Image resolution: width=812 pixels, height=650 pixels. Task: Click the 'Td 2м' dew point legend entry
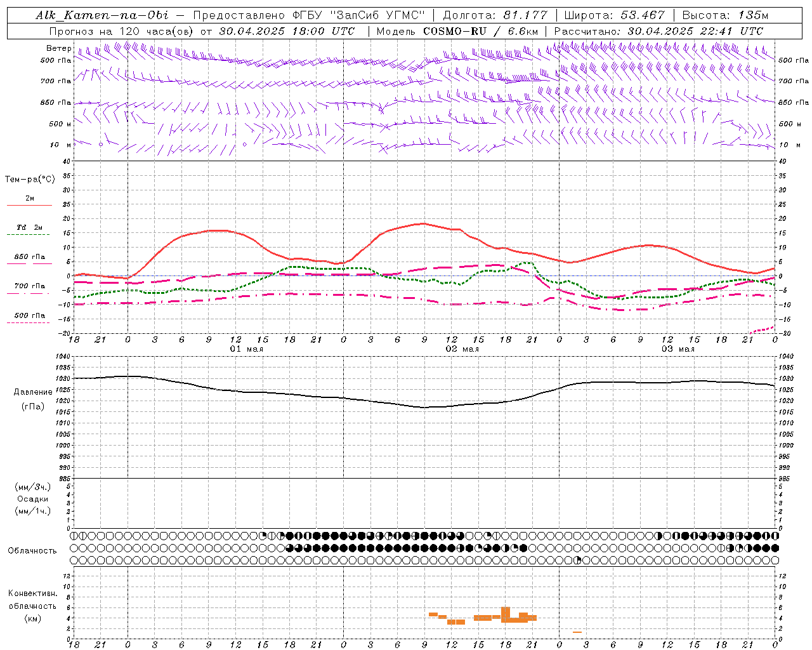(30, 227)
